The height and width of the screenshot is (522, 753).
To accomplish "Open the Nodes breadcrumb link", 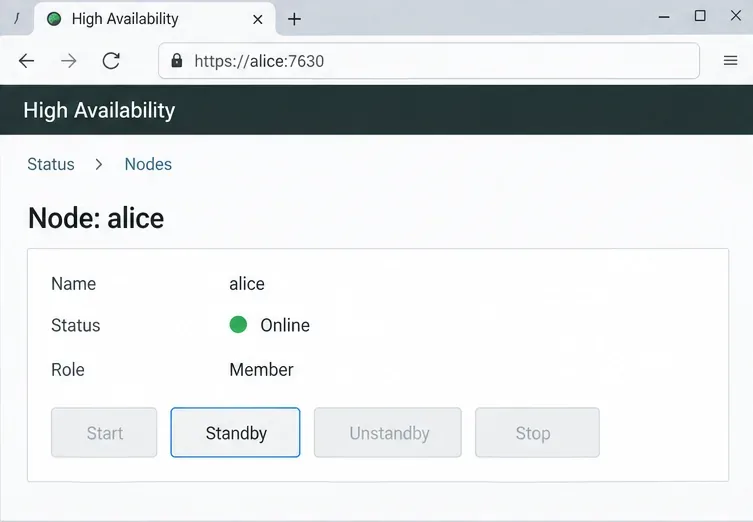I will [148, 164].
